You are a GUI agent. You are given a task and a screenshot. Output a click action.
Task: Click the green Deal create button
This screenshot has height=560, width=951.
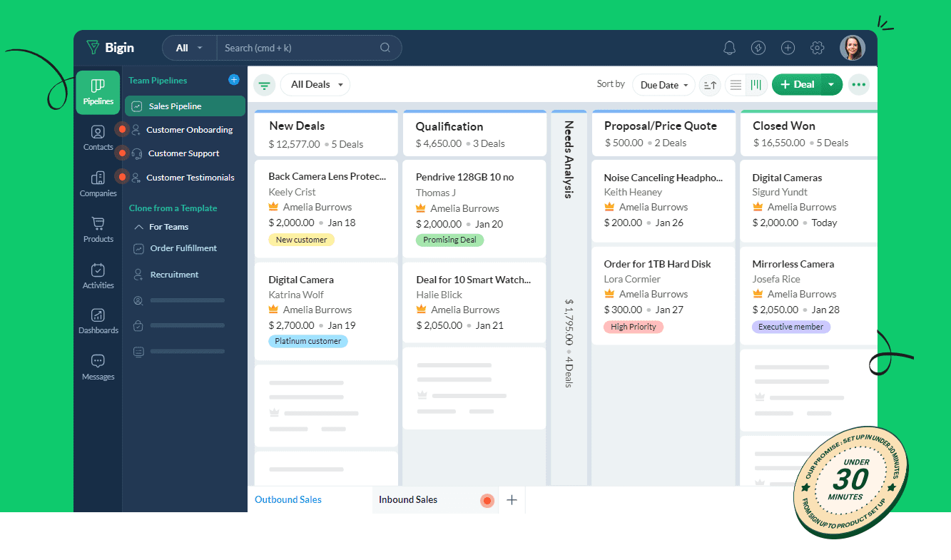[797, 85]
